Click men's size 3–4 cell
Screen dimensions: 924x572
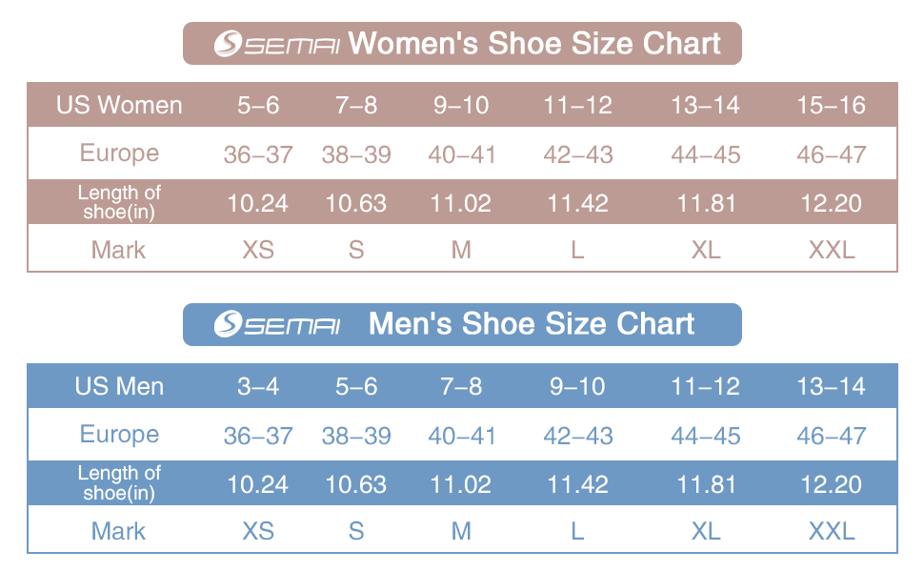[258, 386]
